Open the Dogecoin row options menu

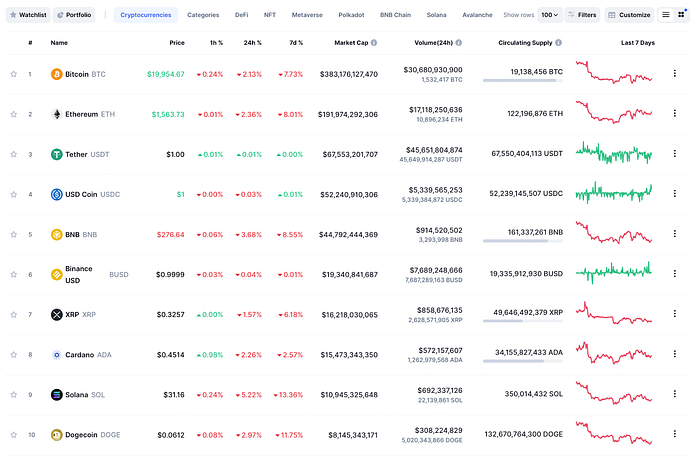675,434
